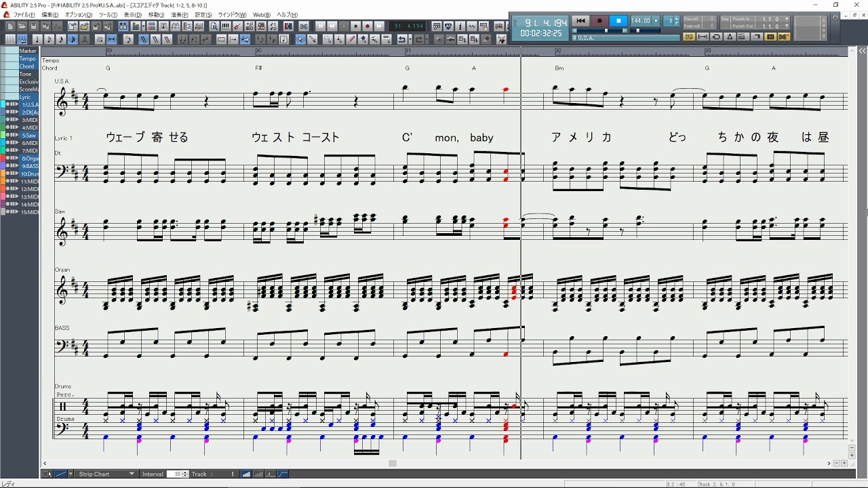The image size is (868, 488).
Task: Open the mixer icon dropdown arrow
Action: [143, 26]
